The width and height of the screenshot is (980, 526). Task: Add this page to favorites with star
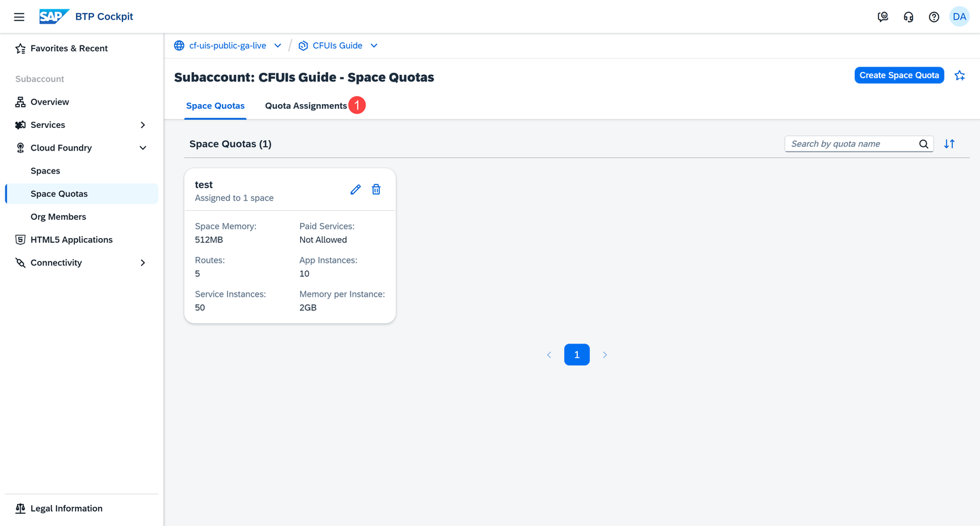coord(960,76)
